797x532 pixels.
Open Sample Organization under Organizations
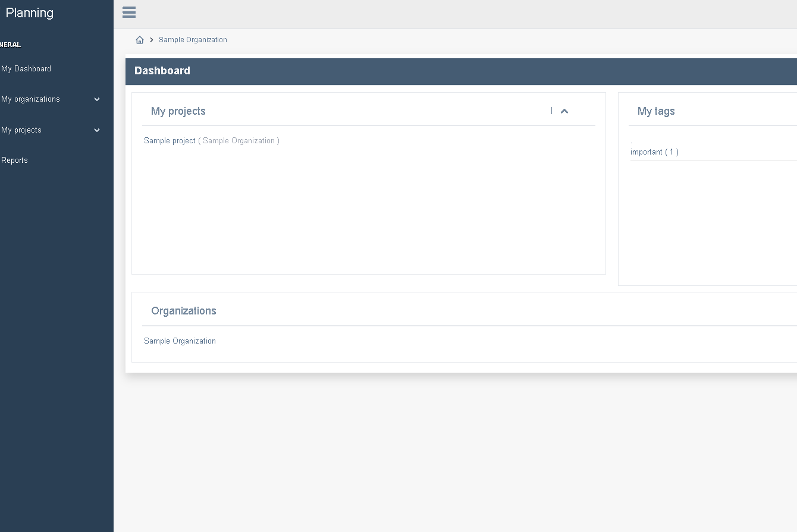coord(180,341)
